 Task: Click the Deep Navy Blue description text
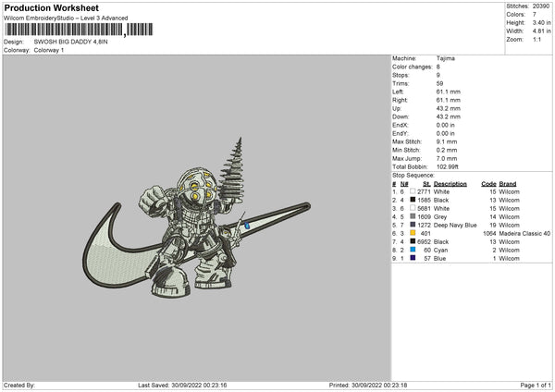455,225
